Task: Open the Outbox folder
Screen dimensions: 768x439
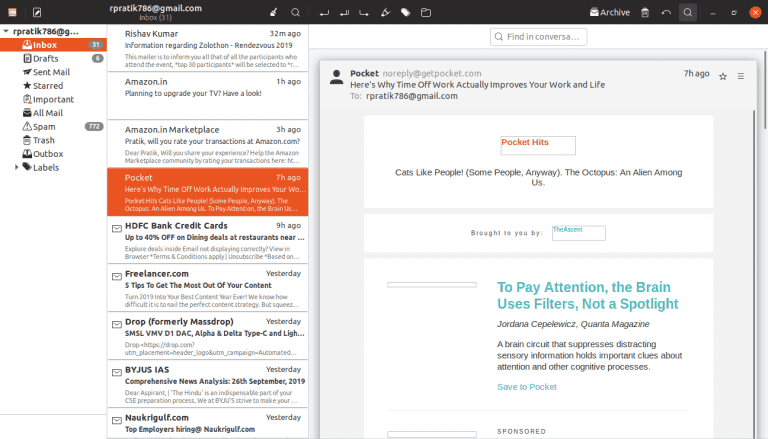Action: coord(53,154)
